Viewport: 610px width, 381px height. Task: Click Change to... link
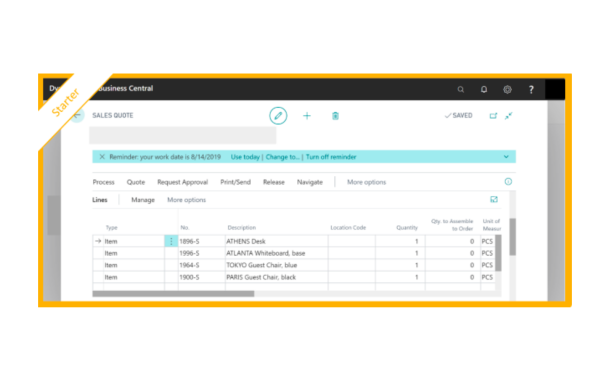[x=282, y=157]
